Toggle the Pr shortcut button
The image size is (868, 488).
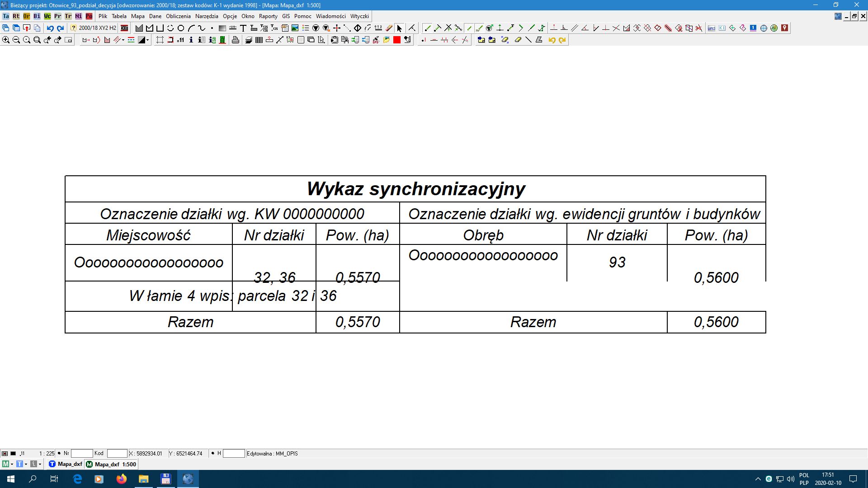point(58,16)
